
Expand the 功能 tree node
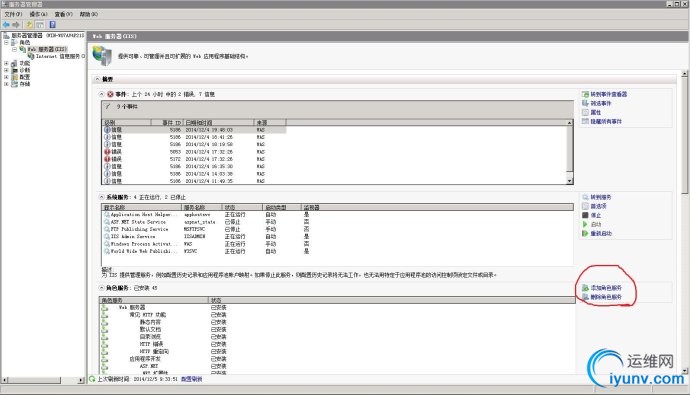tap(6, 63)
